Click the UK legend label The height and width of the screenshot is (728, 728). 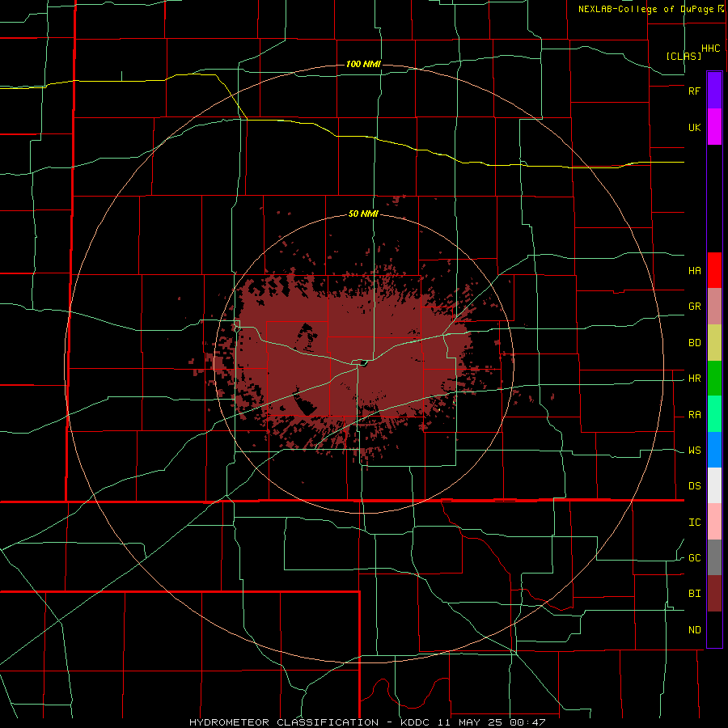pyautogui.click(x=694, y=128)
